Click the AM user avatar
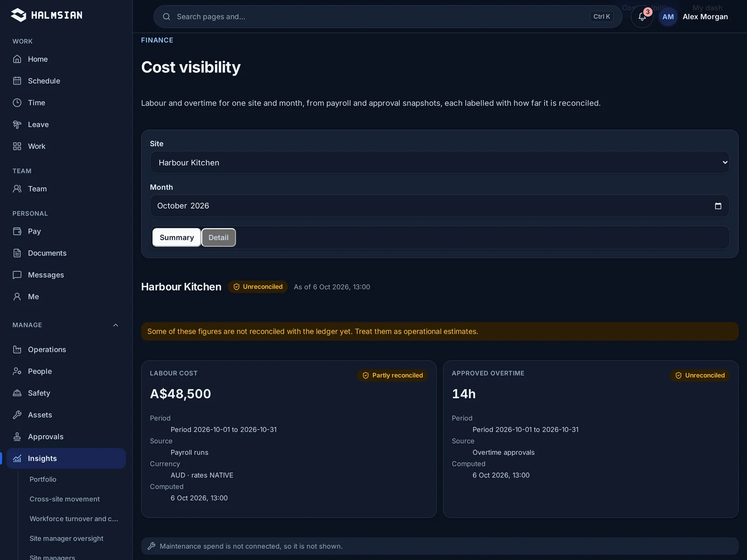 668,17
